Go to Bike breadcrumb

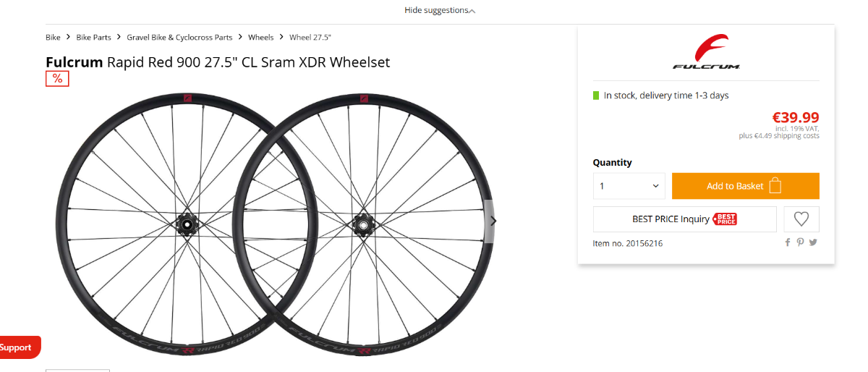53,37
